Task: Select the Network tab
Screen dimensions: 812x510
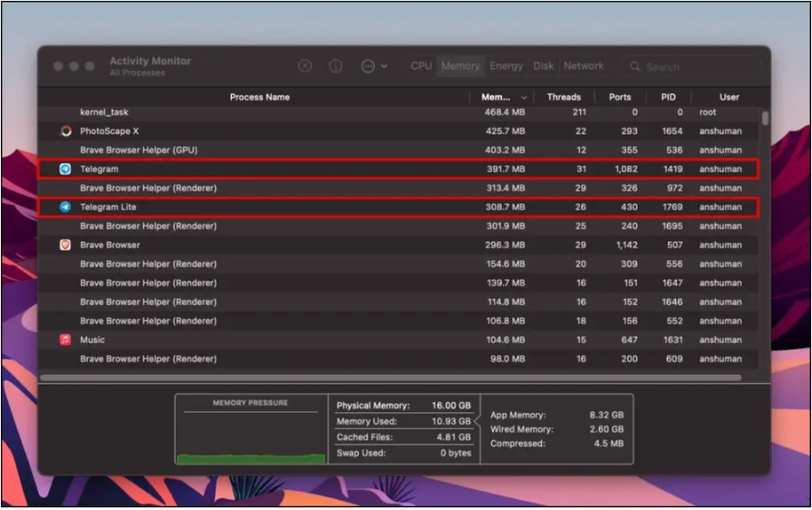Action: click(x=584, y=66)
